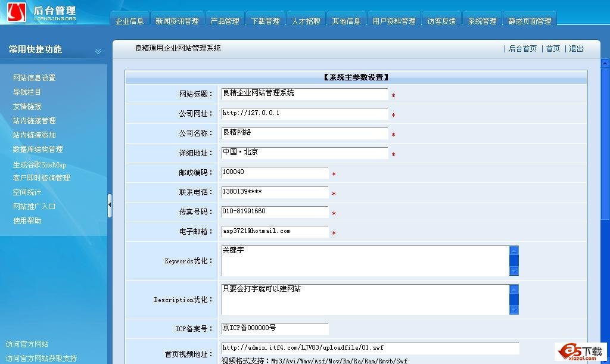610x364 pixels.
Task: Click the Liangjing logo icon
Action: coord(17,12)
